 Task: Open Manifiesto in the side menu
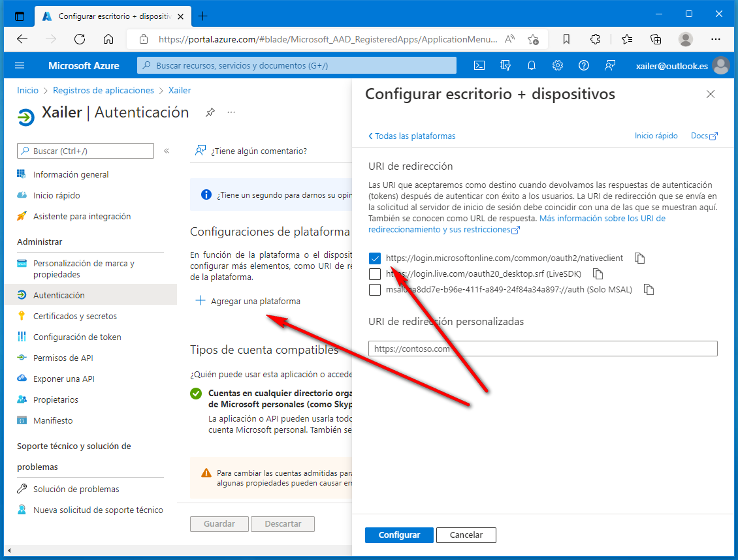53,420
